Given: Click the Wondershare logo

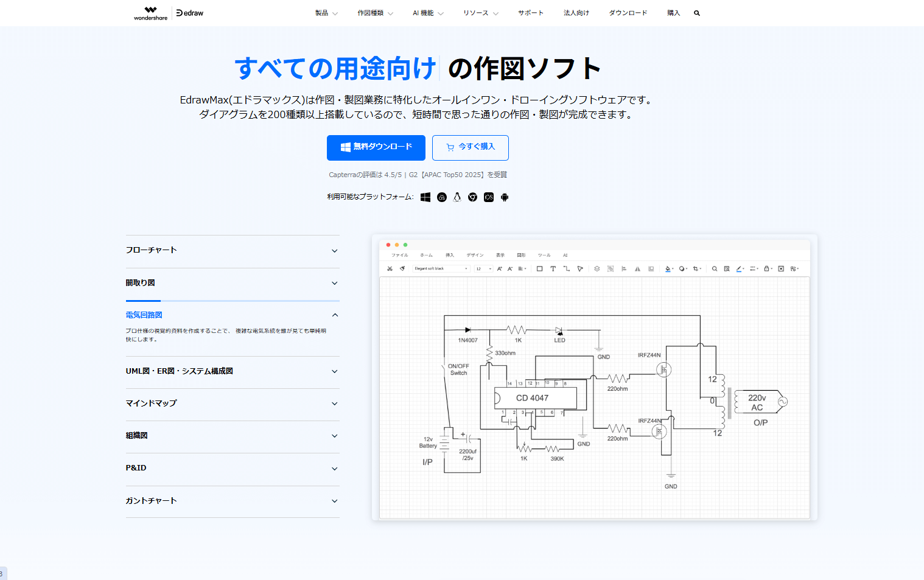Looking at the screenshot, I should pos(150,13).
